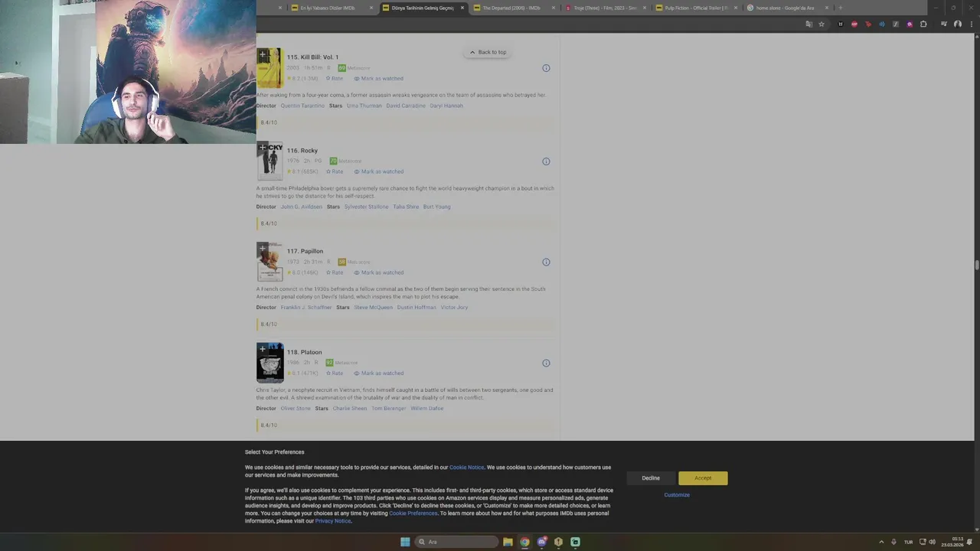980x551 pixels.
Task: Click the page vertical scrollbar thumb
Action: (x=976, y=265)
